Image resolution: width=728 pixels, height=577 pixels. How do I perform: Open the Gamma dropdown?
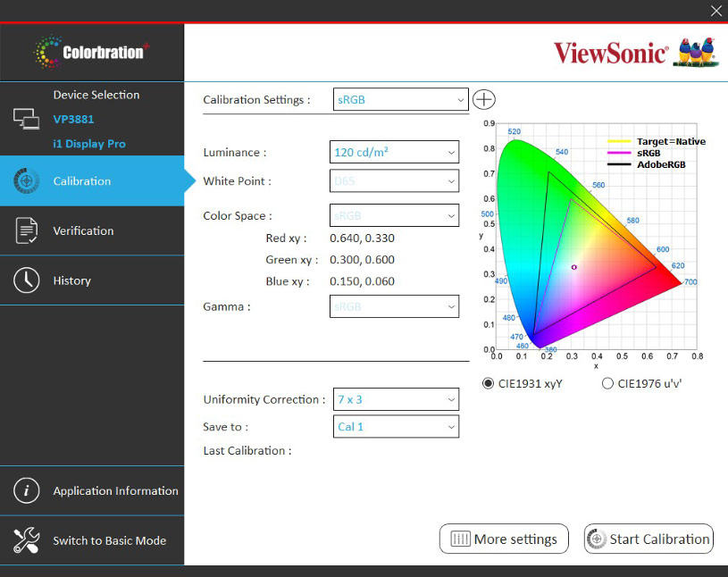394,306
